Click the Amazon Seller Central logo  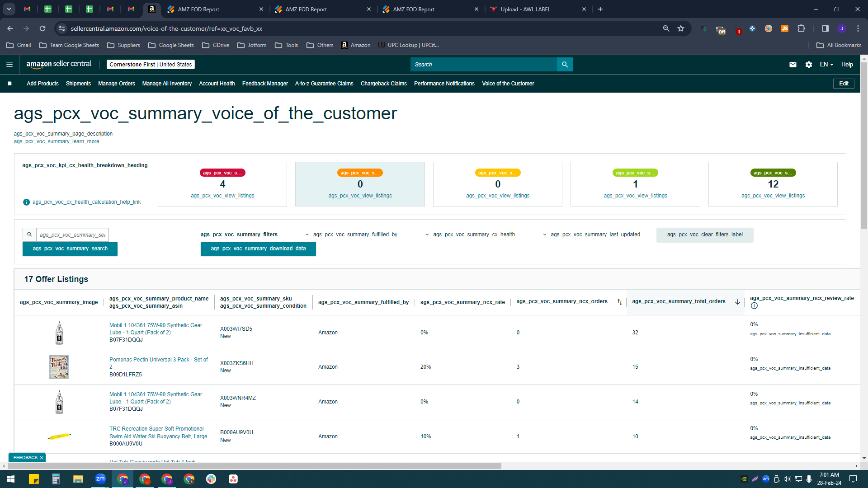pyautogui.click(x=59, y=64)
